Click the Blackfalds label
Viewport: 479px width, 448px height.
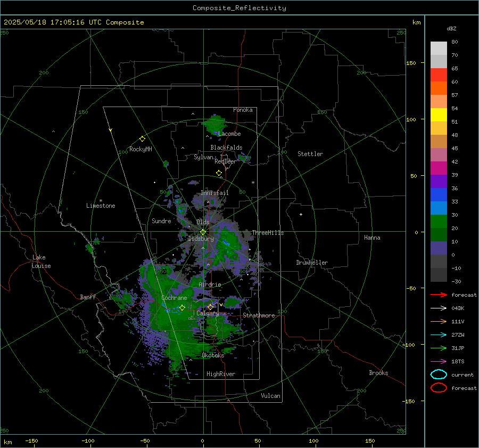coord(226,148)
